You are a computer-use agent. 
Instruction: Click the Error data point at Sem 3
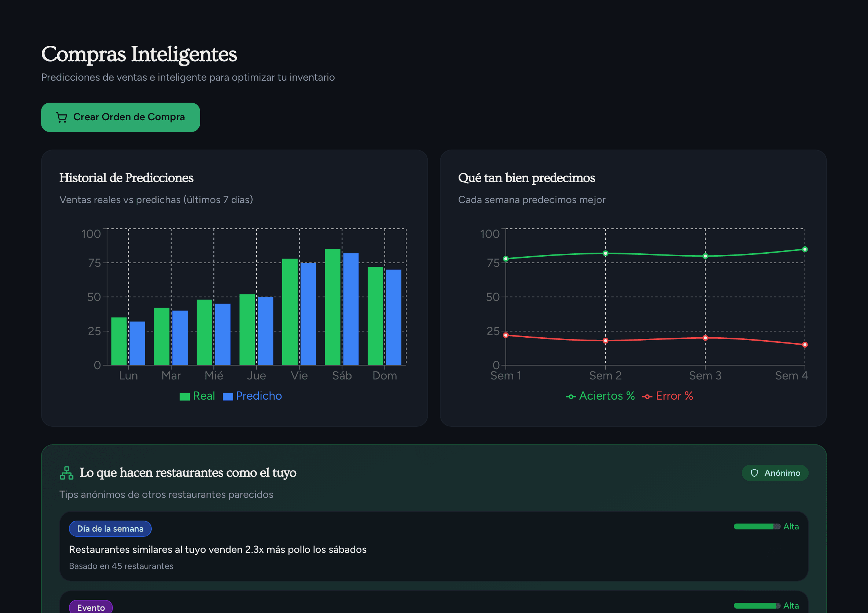705,338
